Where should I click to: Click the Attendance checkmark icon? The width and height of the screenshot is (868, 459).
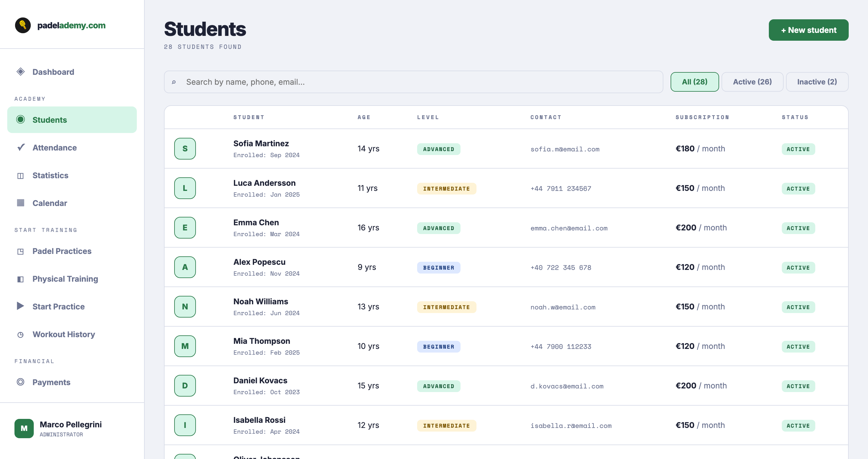[x=21, y=147]
